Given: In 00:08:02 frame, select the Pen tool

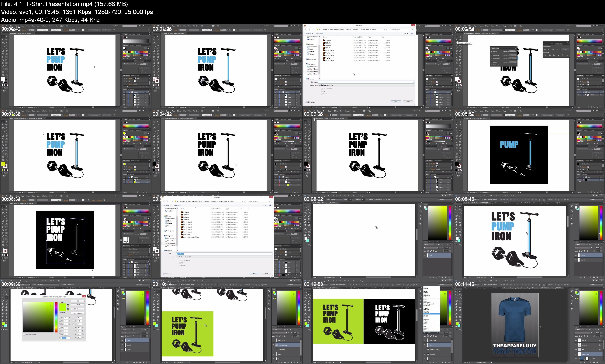Looking at the screenshot, I should (305, 229).
